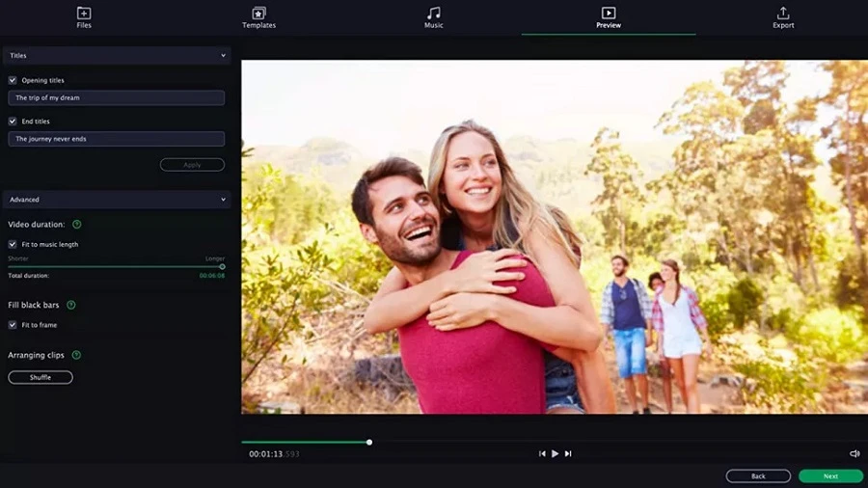Collapse the Titles section
The image size is (868, 488).
[223, 56]
